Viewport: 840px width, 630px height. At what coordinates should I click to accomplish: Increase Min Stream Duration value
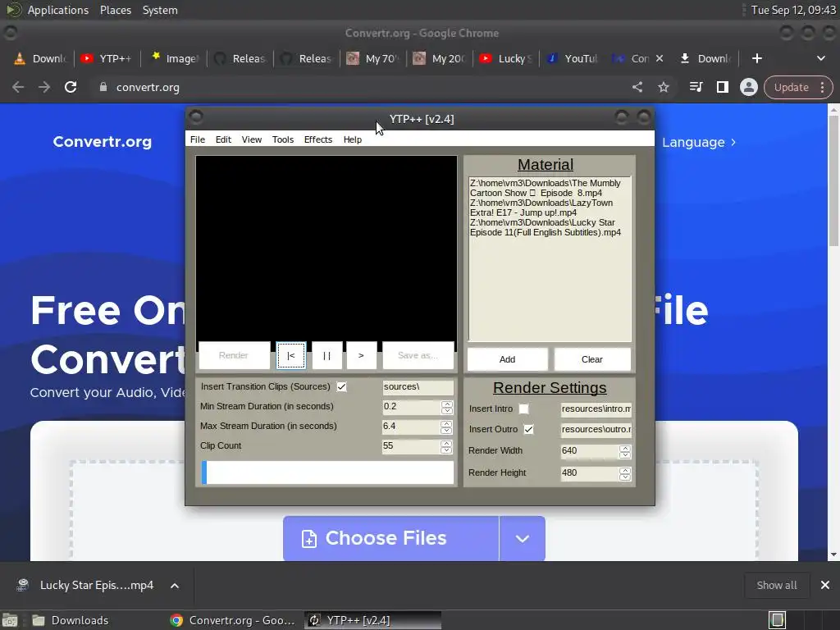[447, 404]
